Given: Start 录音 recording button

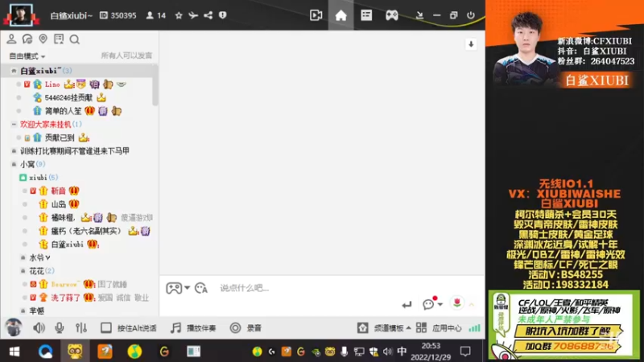Looking at the screenshot, I should coord(246,327).
